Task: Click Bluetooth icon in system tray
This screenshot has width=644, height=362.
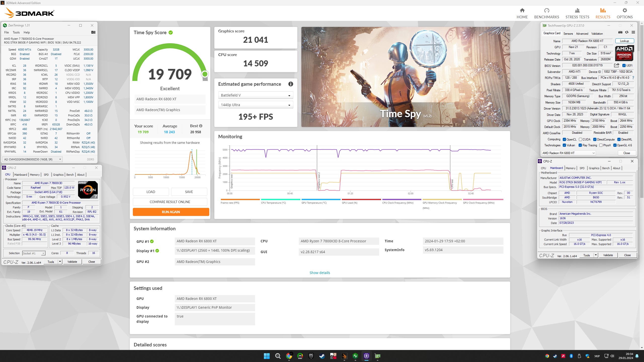Action: tap(571, 356)
